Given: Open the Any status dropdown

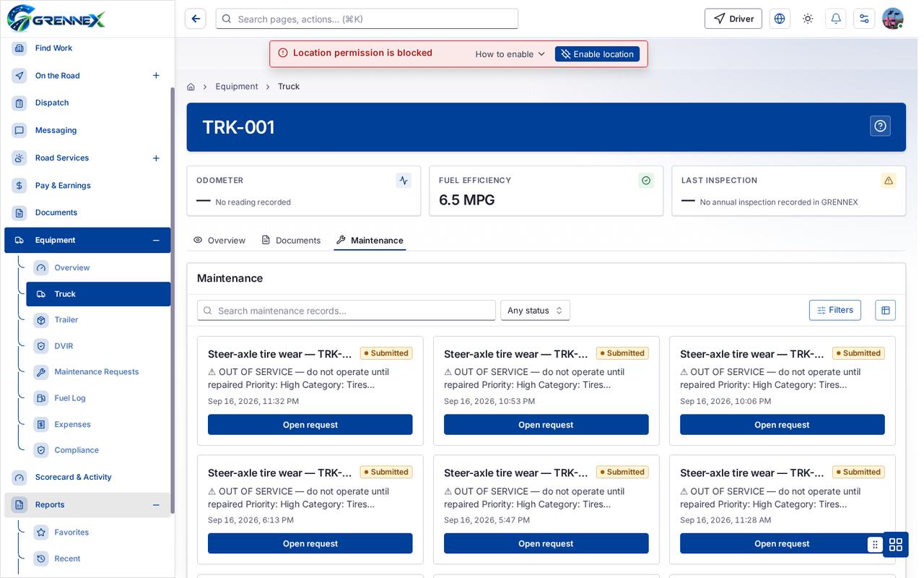Looking at the screenshot, I should click(x=535, y=310).
